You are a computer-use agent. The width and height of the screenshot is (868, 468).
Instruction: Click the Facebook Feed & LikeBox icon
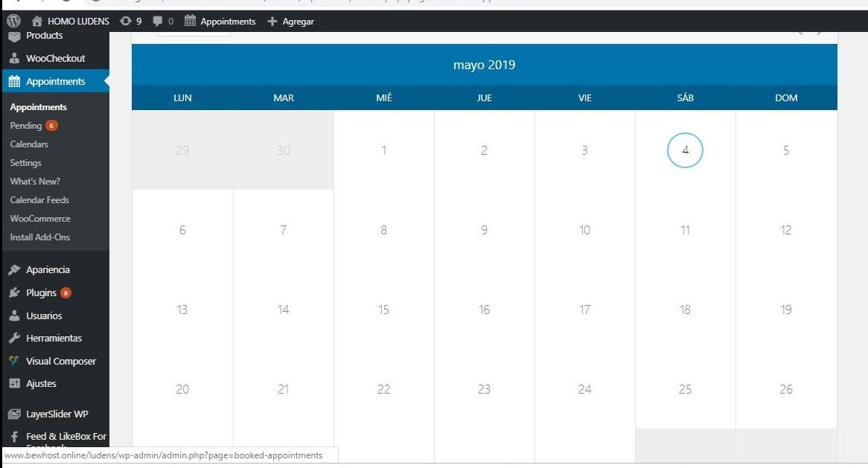[14, 437]
